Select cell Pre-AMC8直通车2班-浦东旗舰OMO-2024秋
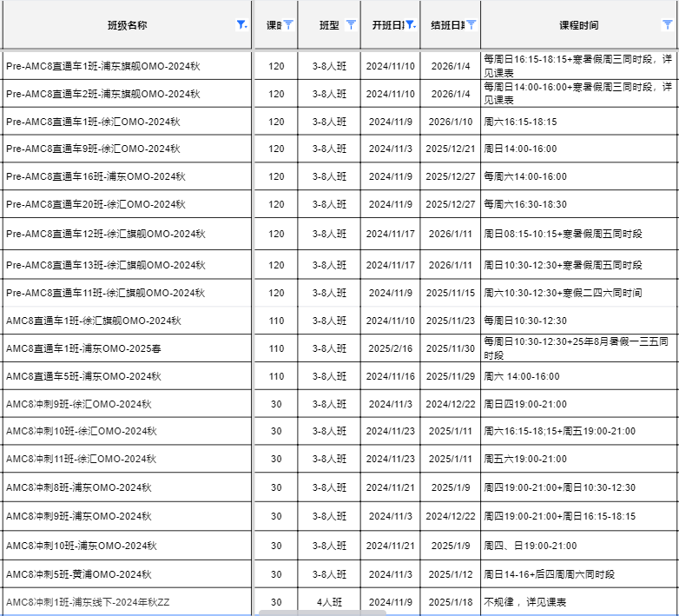The height and width of the screenshot is (616, 679). pos(127,94)
